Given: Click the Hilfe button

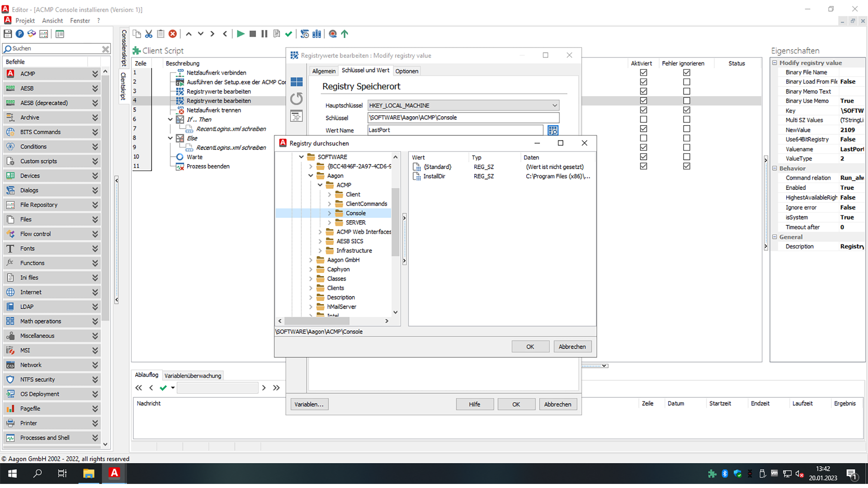Looking at the screenshot, I should click(474, 404).
